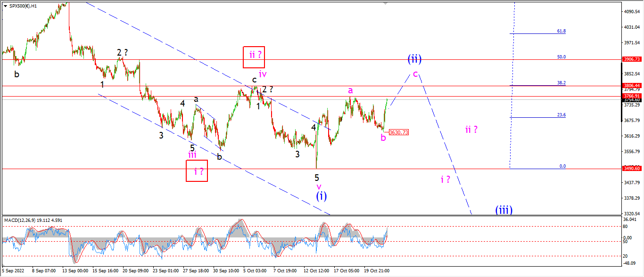This screenshot has width=644, height=277.
Task: Click the chart shift triangle marker at top
Action: (x=386, y=3)
